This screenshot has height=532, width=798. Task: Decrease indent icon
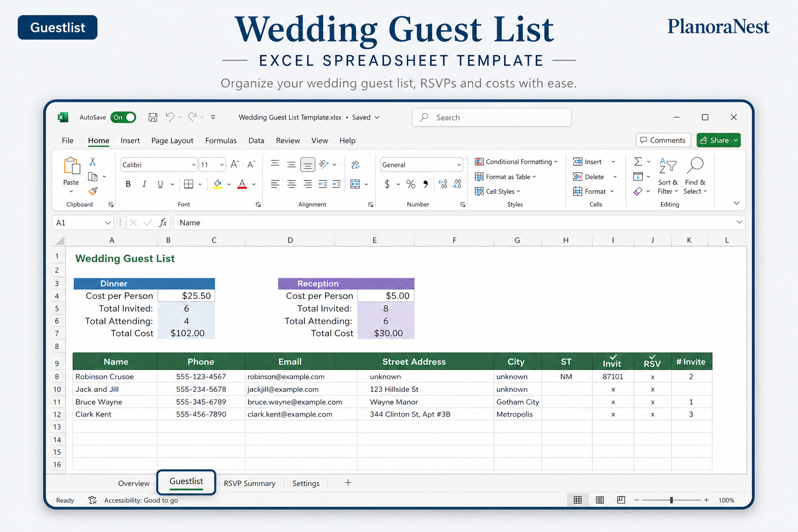click(x=323, y=184)
